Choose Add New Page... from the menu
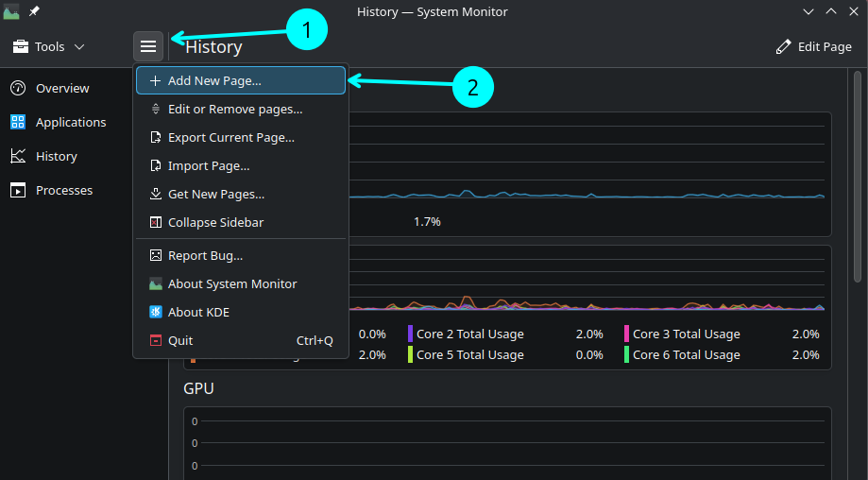The width and height of the screenshot is (868, 480). (241, 81)
